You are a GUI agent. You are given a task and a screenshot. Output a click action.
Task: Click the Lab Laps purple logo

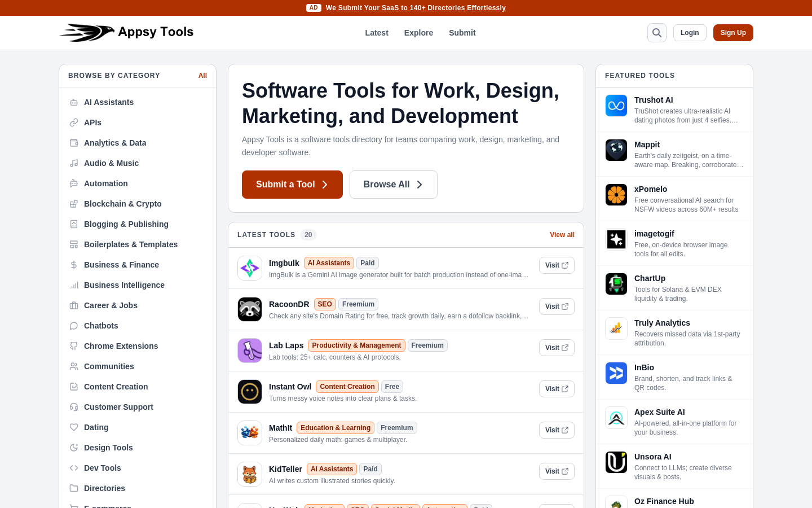[x=250, y=351]
